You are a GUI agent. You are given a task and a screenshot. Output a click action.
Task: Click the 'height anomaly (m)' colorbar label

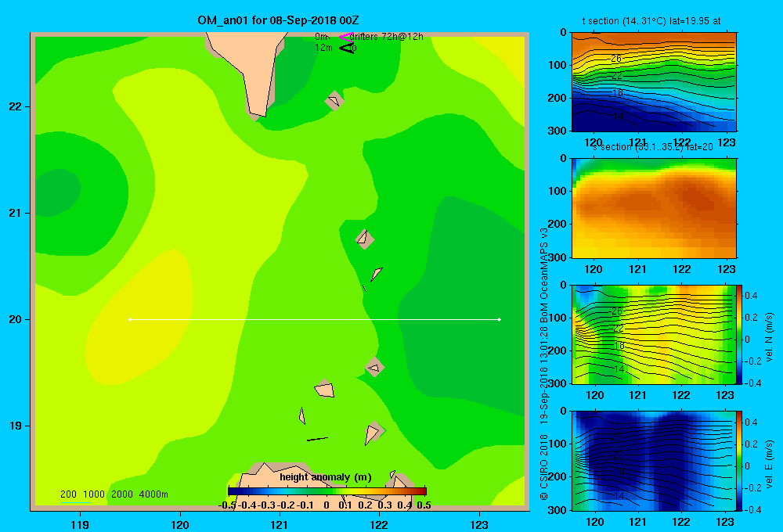[x=326, y=477]
